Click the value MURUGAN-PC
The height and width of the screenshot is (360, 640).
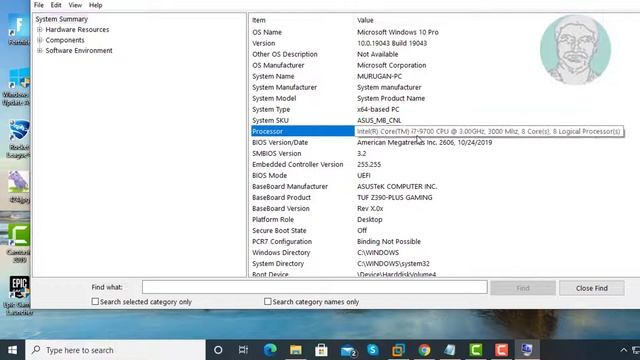pyautogui.click(x=379, y=76)
